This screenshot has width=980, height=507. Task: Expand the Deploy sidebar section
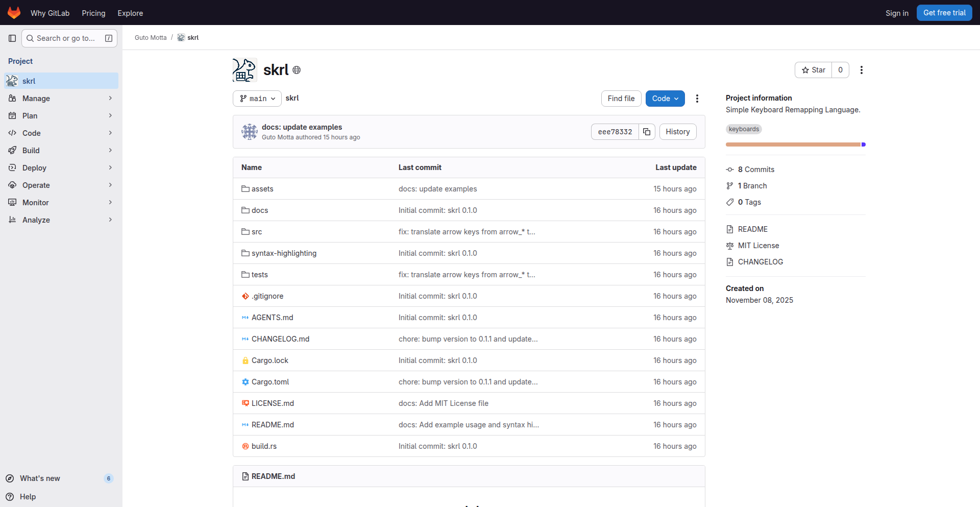click(61, 168)
